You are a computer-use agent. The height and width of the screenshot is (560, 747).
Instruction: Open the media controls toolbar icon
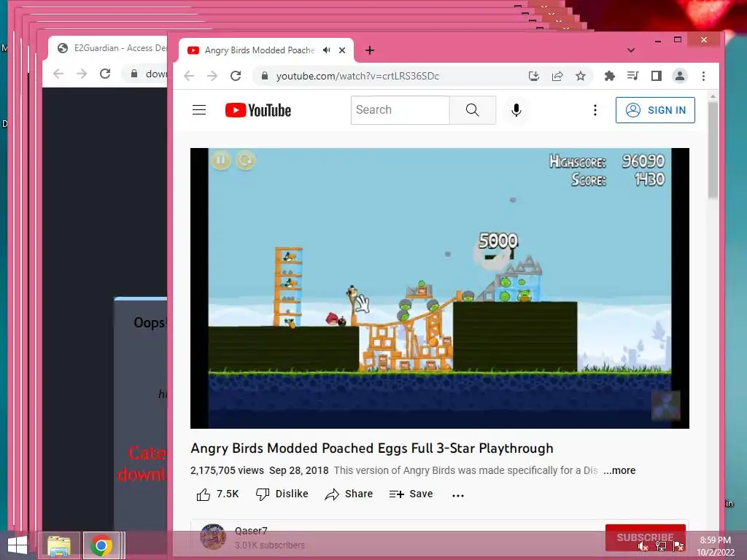632,76
